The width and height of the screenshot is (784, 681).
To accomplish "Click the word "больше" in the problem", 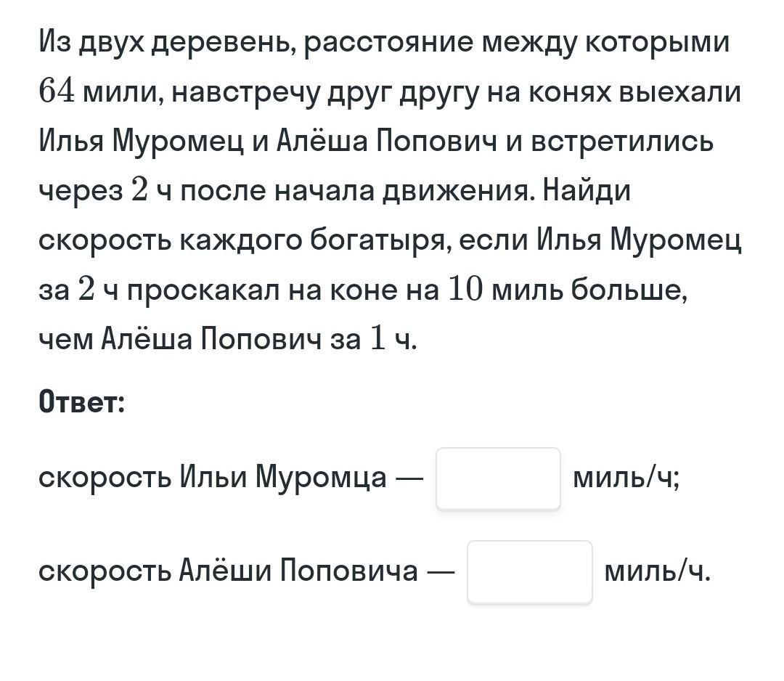I will point(627,290).
